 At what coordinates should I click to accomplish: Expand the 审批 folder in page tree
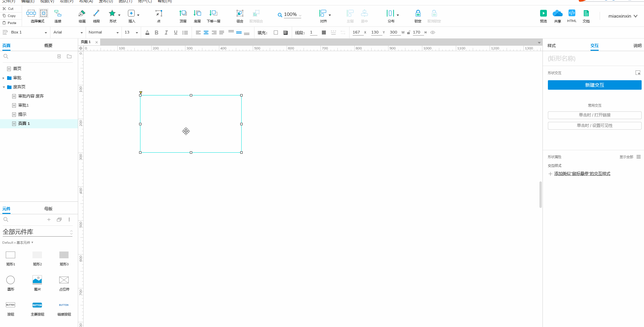3,78
